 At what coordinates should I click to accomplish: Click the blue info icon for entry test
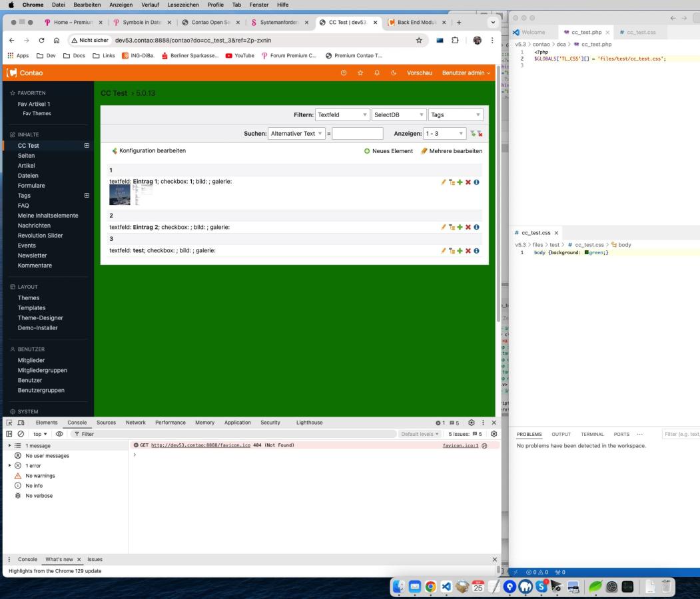(477, 251)
